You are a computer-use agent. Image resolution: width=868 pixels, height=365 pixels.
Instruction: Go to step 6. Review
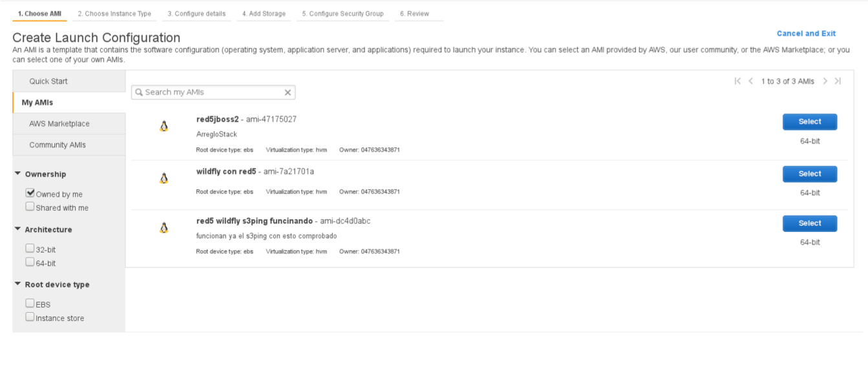[x=414, y=14]
